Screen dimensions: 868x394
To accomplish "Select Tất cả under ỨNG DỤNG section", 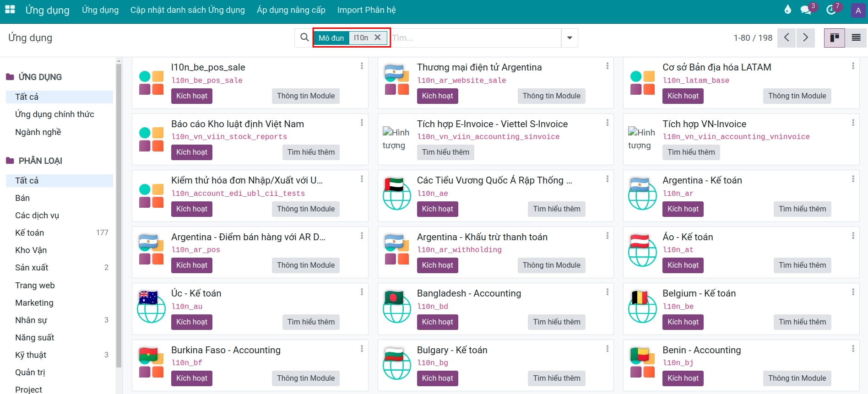I will (60, 97).
